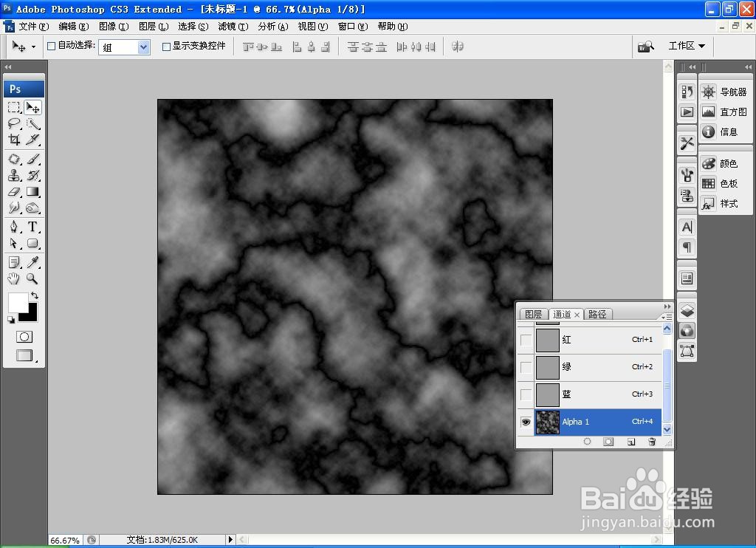Select the Crop tool

pyautogui.click(x=14, y=140)
